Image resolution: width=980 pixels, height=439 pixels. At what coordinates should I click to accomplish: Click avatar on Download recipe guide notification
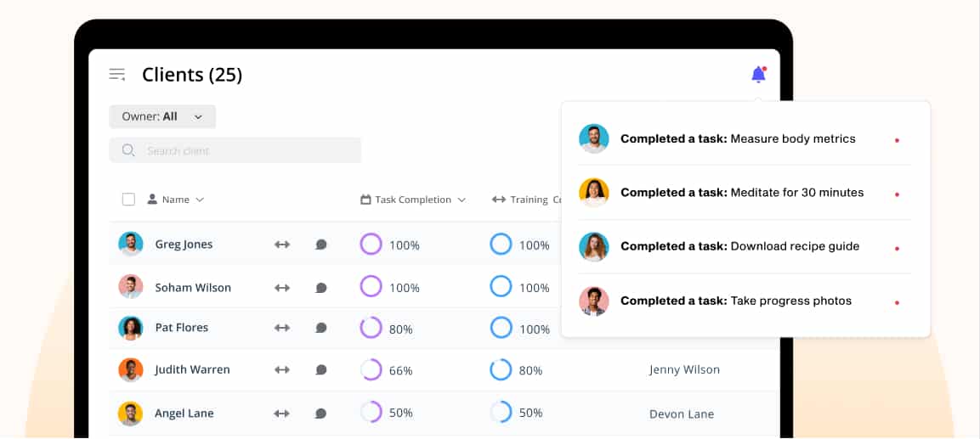click(x=594, y=246)
